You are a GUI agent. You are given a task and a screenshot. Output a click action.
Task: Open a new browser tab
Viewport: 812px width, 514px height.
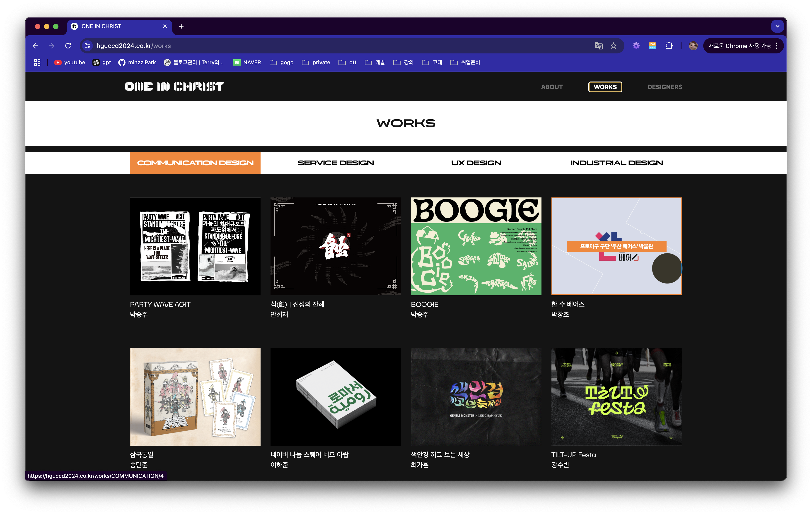181,26
